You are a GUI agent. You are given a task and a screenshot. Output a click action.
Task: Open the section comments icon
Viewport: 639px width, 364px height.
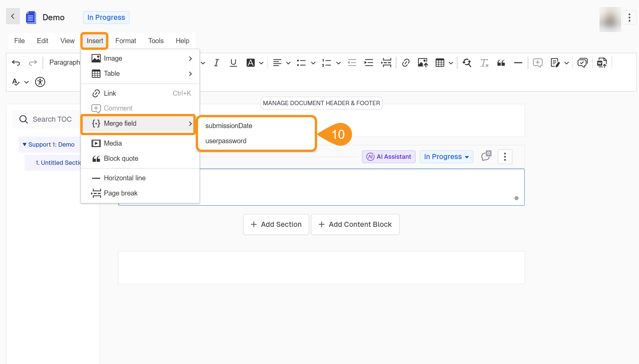pos(486,156)
